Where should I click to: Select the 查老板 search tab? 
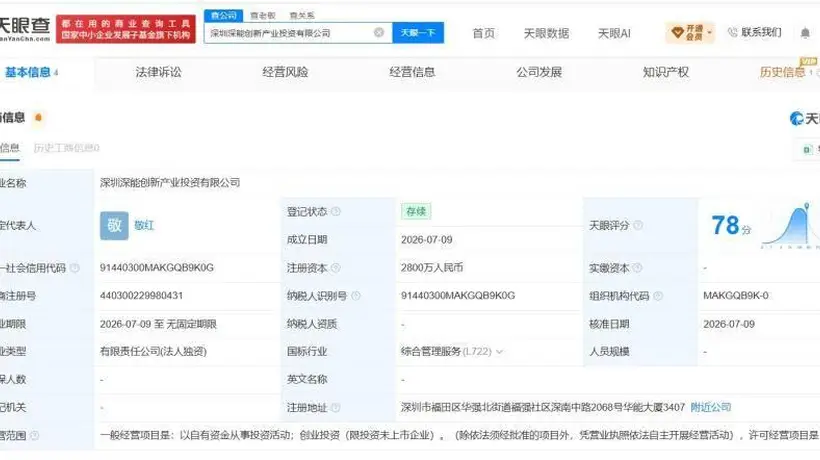coord(263,16)
